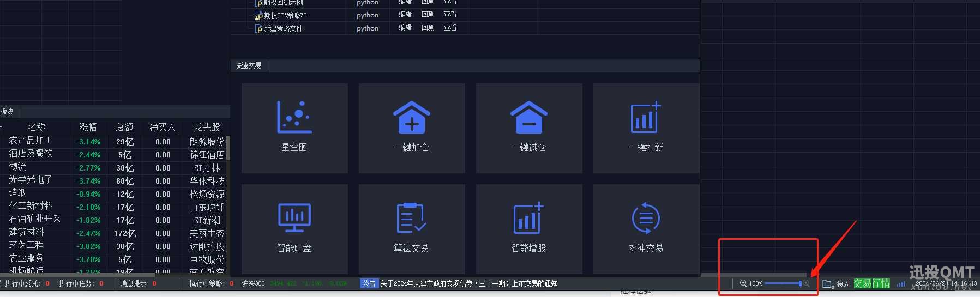980x297 pixels.
Task: Select the 环保工程 sector row
Action: [x=27, y=245]
